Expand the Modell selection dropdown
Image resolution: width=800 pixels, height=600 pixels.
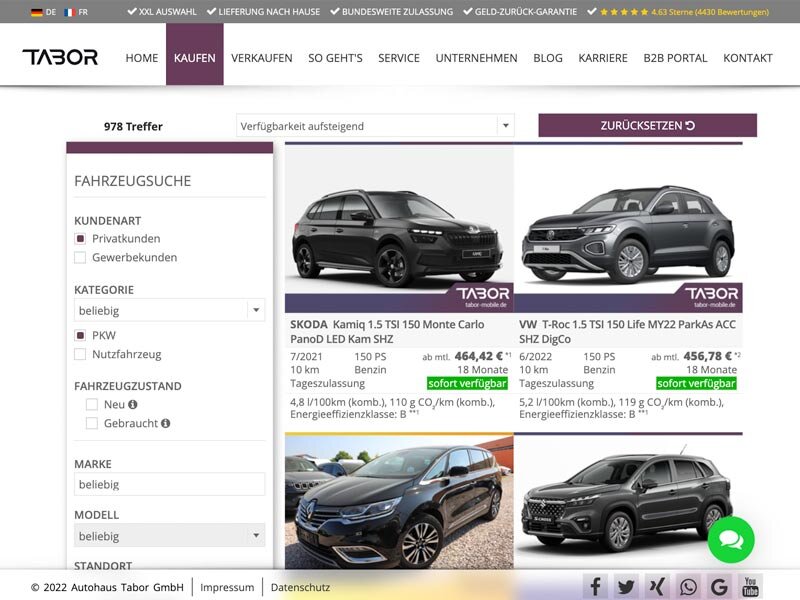168,537
